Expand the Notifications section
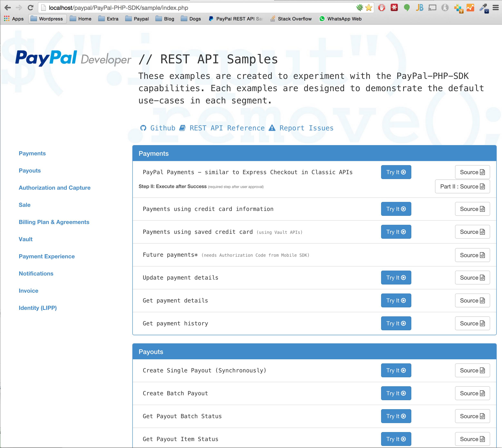The height and width of the screenshot is (448, 502). [36, 274]
